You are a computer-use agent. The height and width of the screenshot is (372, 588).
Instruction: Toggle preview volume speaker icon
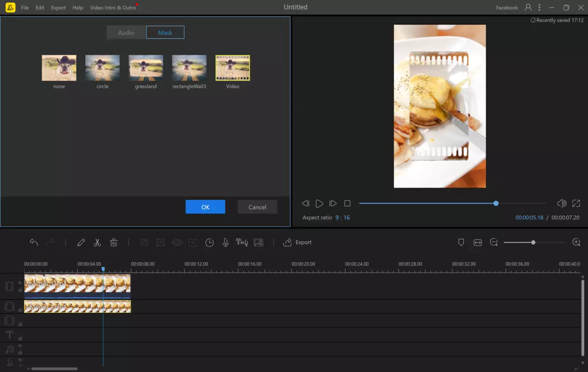(561, 203)
